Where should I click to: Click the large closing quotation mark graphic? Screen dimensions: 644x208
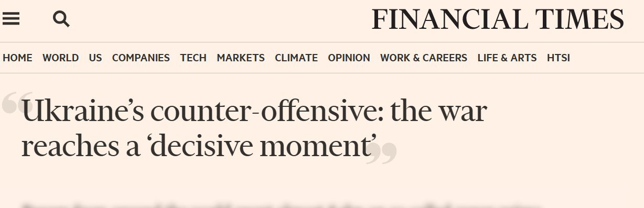[381, 152]
